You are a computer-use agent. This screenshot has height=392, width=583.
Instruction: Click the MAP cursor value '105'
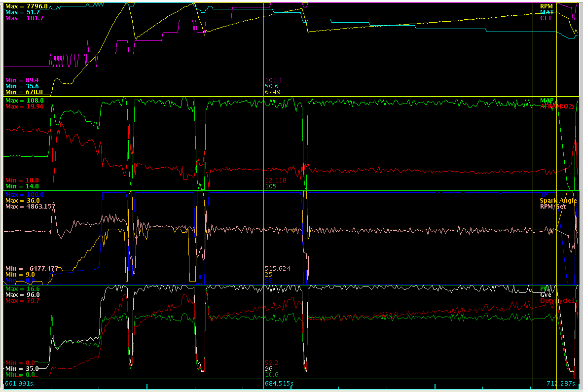[270, 186]
